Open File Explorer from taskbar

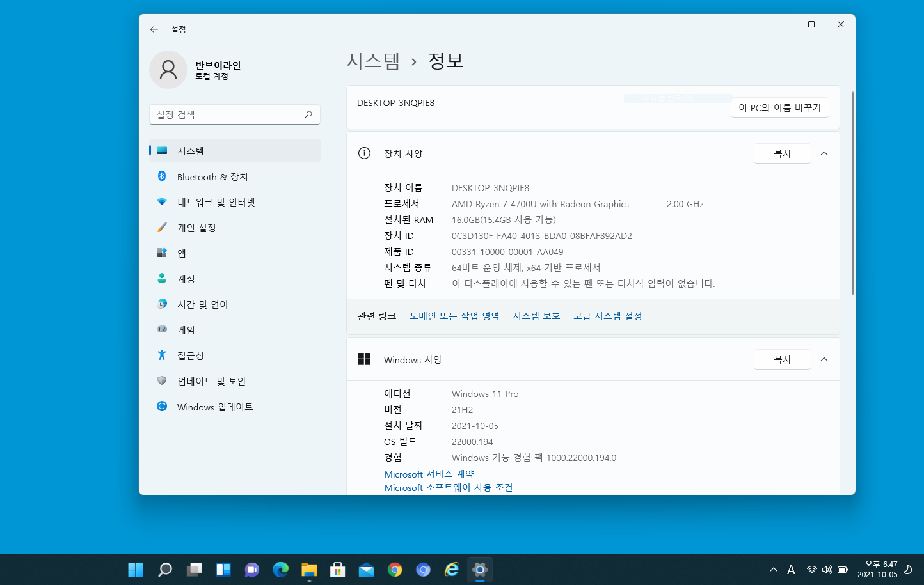point(309,570)
